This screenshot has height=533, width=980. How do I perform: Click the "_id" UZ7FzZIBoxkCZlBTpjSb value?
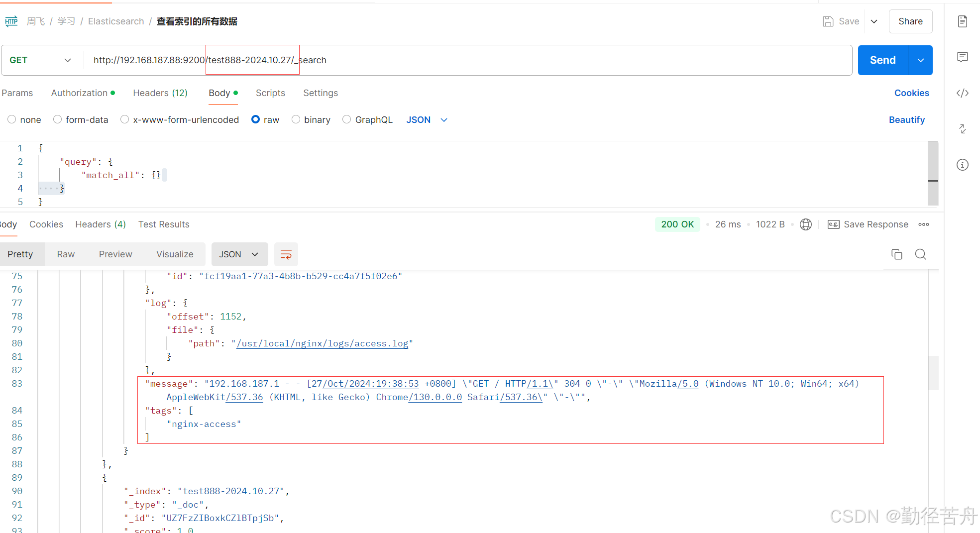coord(219,518)
